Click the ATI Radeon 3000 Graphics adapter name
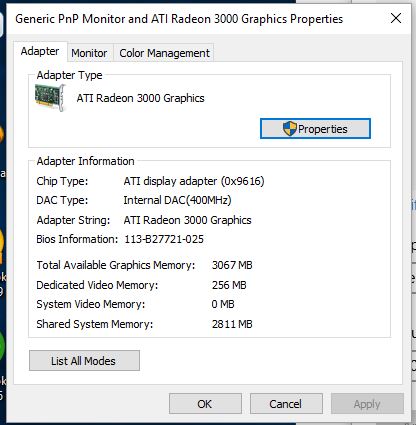Viewport: 416px width, 425px height. pyautogui.click(x=140, y=98)
